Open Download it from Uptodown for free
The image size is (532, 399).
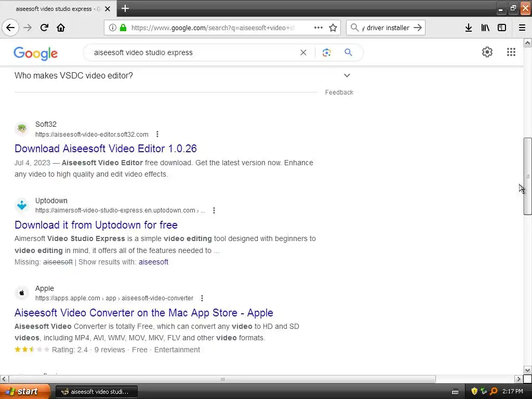pyautogui.click(x=96, y=225)
